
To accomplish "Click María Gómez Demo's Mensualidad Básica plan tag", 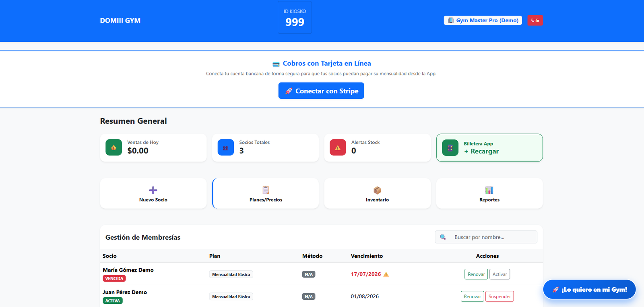I will [x=231, y=274].
